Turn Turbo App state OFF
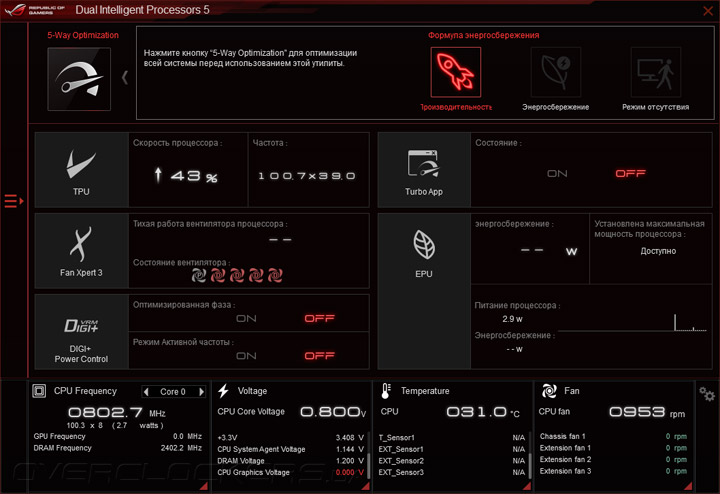This screenshot has width=720, height=494. (x=630, y=174)
